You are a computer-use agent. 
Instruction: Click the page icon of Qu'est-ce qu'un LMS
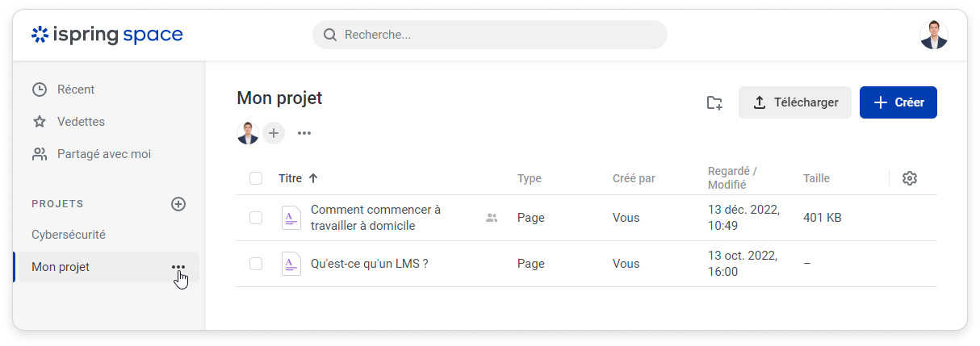pyautogui.click(x=291, y=264)
